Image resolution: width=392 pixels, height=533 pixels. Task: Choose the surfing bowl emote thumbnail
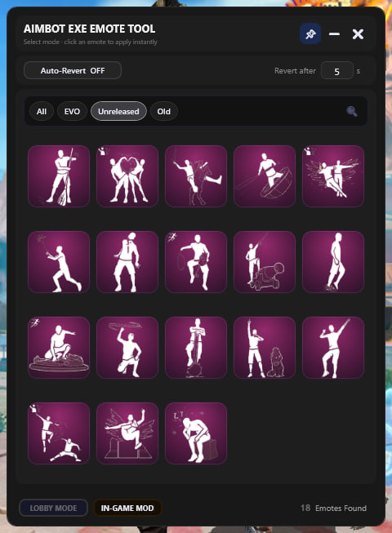[x=265, y=176]
